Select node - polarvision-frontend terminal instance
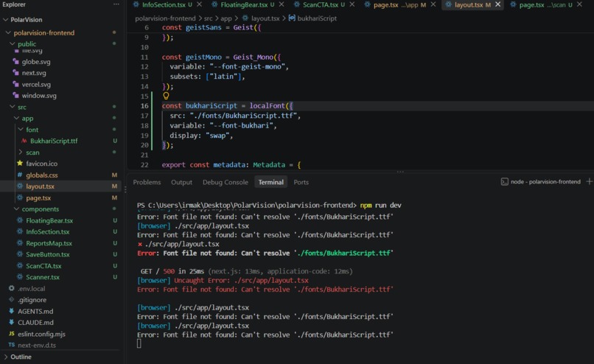The width and height of the screenshot is (594, 364). (541, 182)
